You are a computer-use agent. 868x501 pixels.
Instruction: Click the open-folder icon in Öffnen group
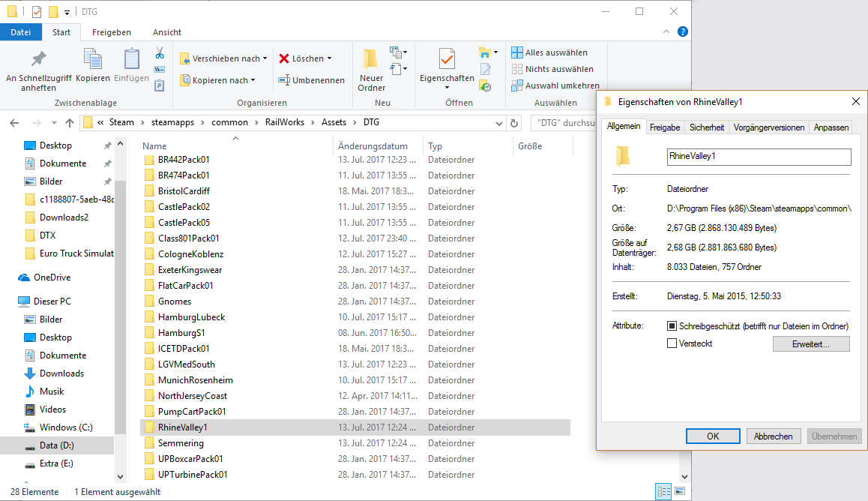[x=484, y=52]
